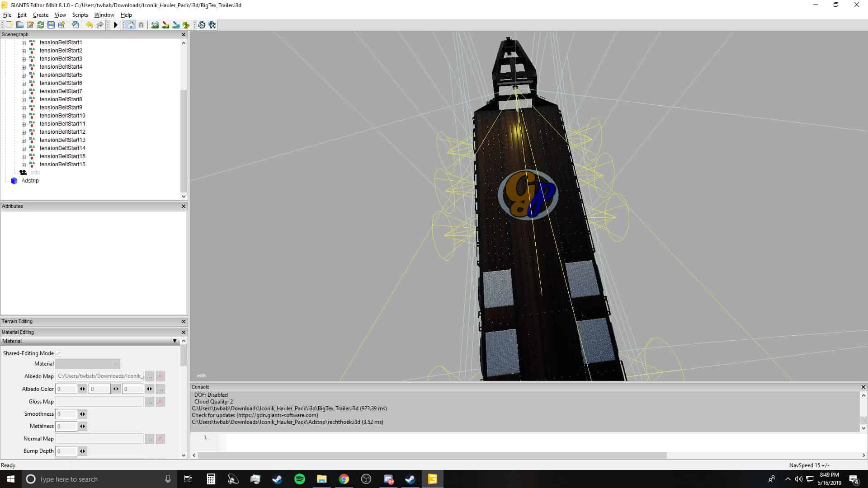This screenshot has height=488, width=868.
Task: Expand the tensionBeltStart1 tree node
Action: point(24,43)
